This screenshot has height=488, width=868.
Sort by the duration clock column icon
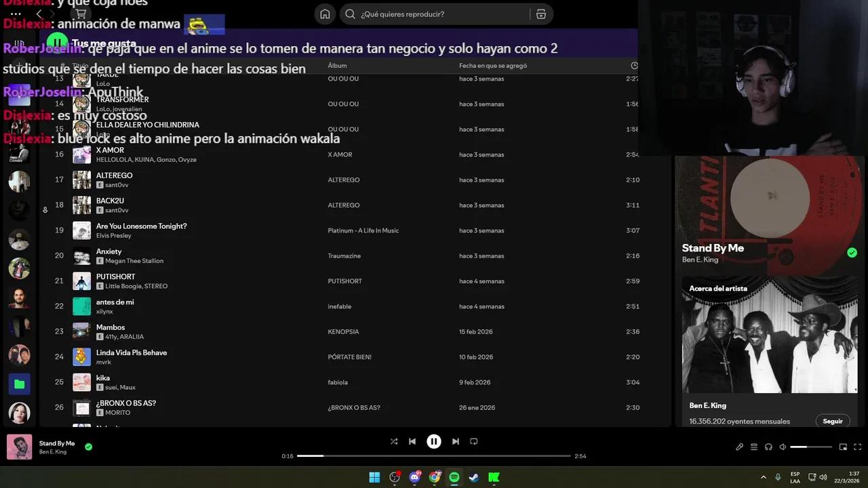click(634, 66)
